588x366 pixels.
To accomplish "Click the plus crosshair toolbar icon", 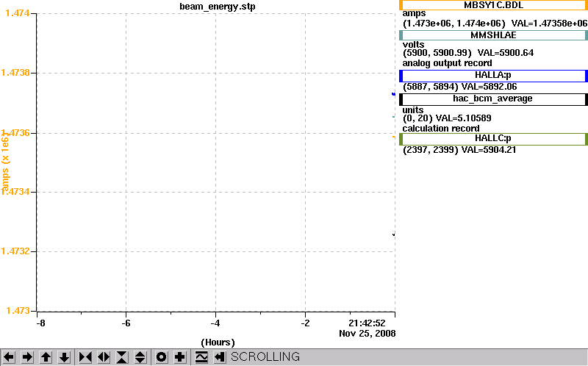I will tap(179, 357).
